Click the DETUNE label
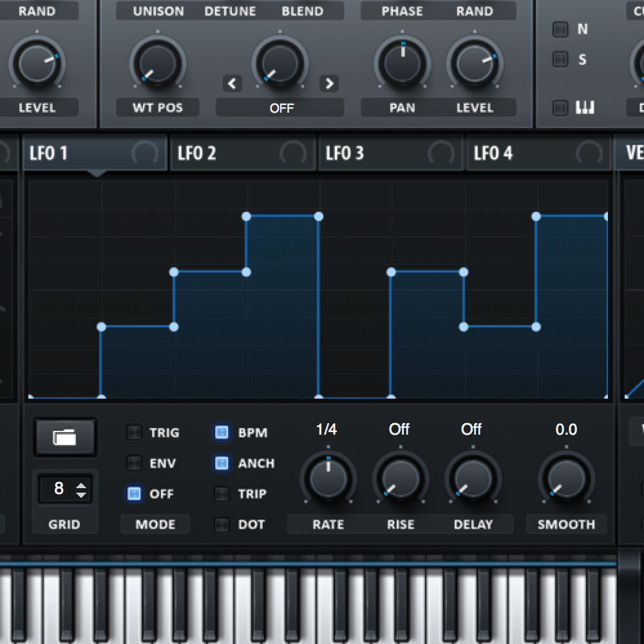This screenshot has height=644, width=644. pyautogui.click(x=230, y=11)
